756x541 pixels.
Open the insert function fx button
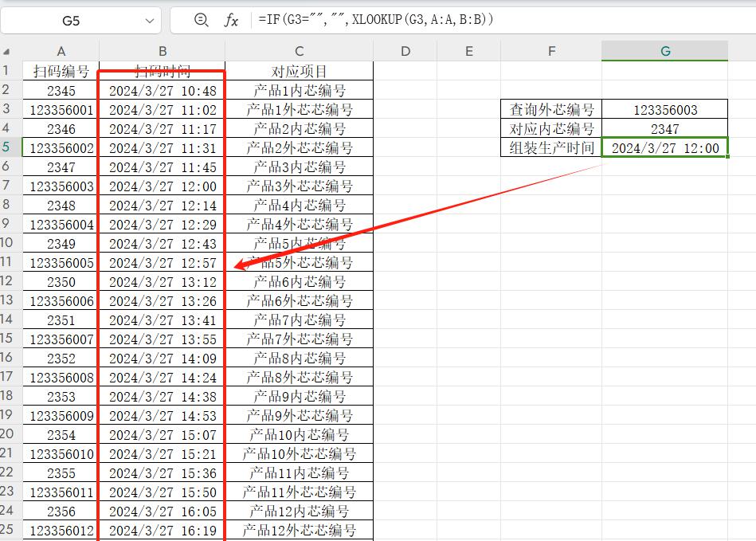click(231, 20)
